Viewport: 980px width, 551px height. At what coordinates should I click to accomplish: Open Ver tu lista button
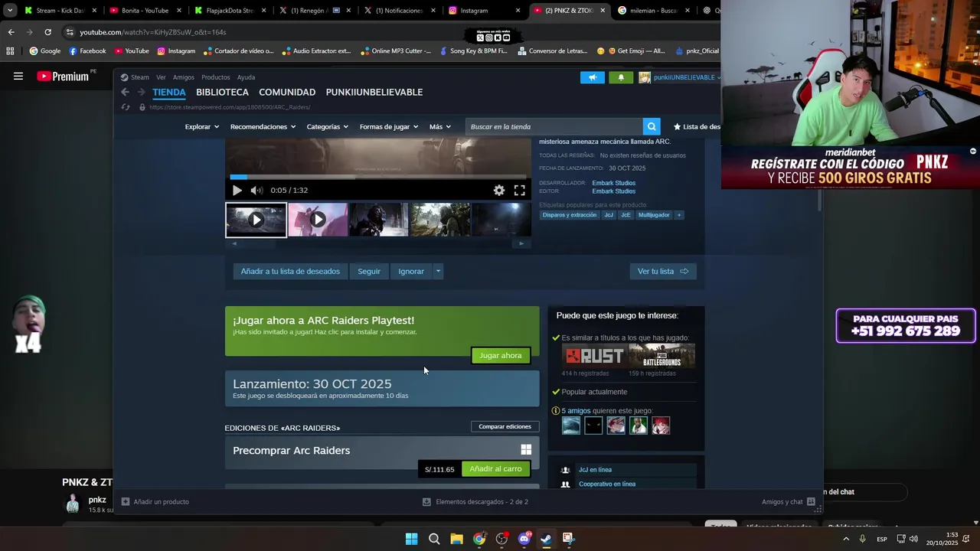point(663,271)
